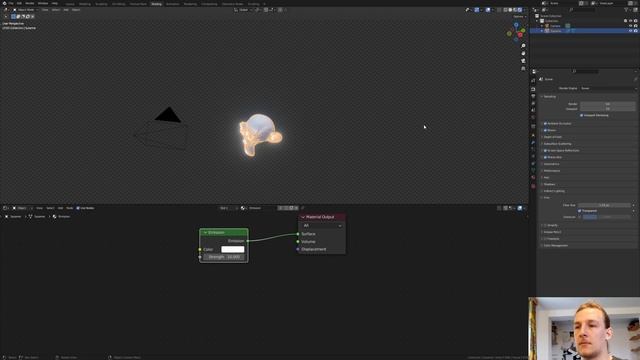The height and width of the screenshot is (360, 640).
Task: Select the Suzanne monkey mesh in viewport
Action: click(261, 135)
